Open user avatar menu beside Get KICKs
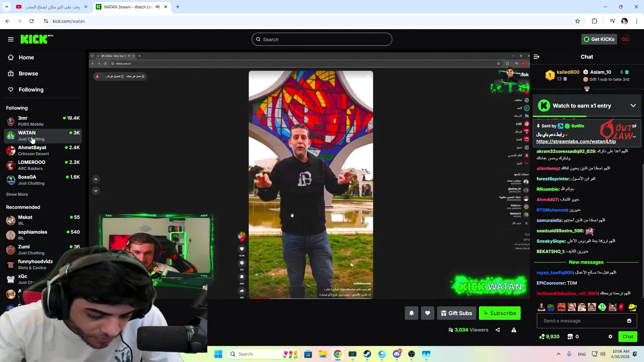This screenshot has height=362, width=644. tap(625, 39)
